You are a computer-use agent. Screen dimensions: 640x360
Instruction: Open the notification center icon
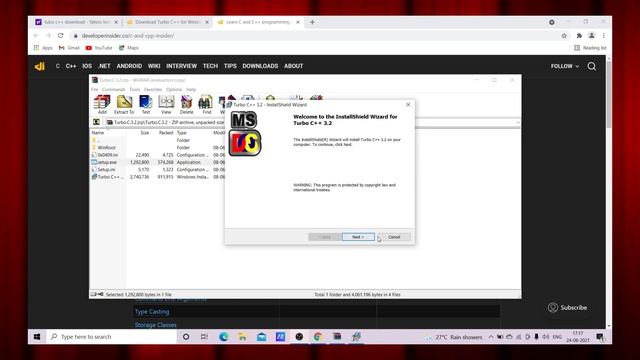point(600,337)
